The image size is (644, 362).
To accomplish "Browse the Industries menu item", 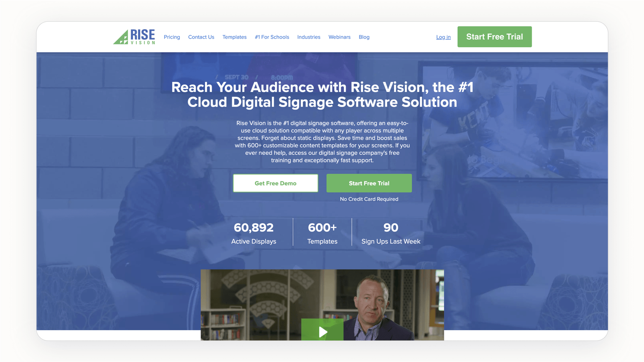I will tap(309, 37).
